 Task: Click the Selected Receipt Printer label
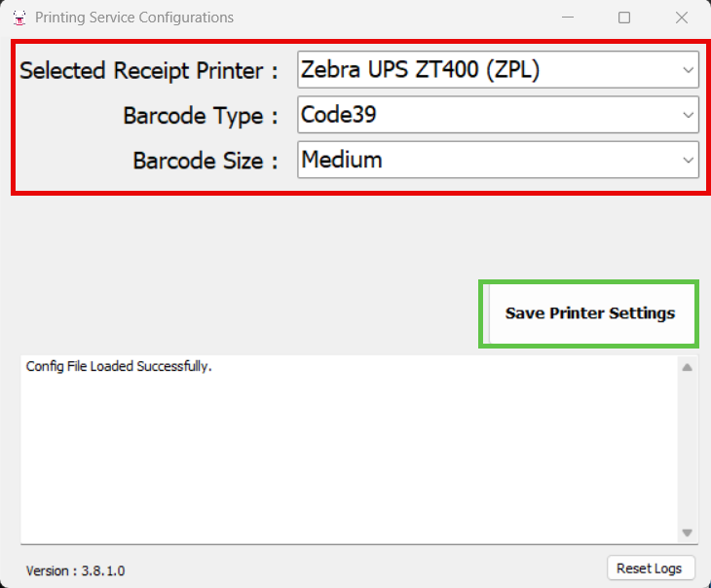[149, 71]
